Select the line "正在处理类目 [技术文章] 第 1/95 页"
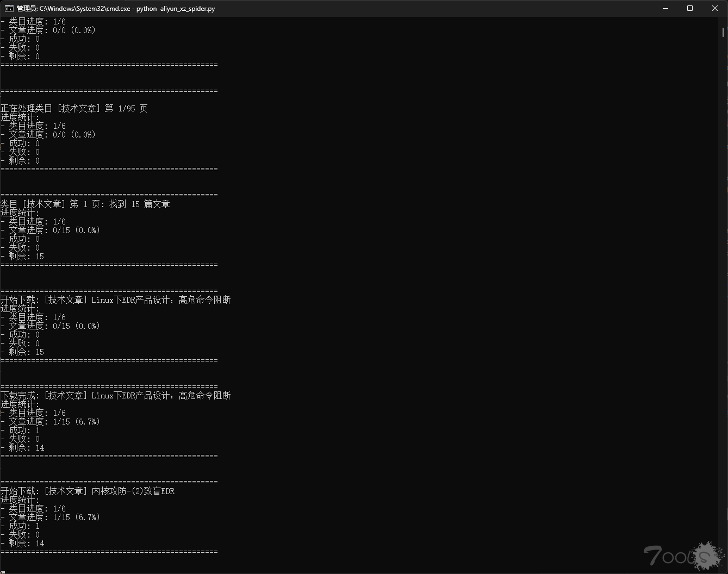 click(74, 109)
